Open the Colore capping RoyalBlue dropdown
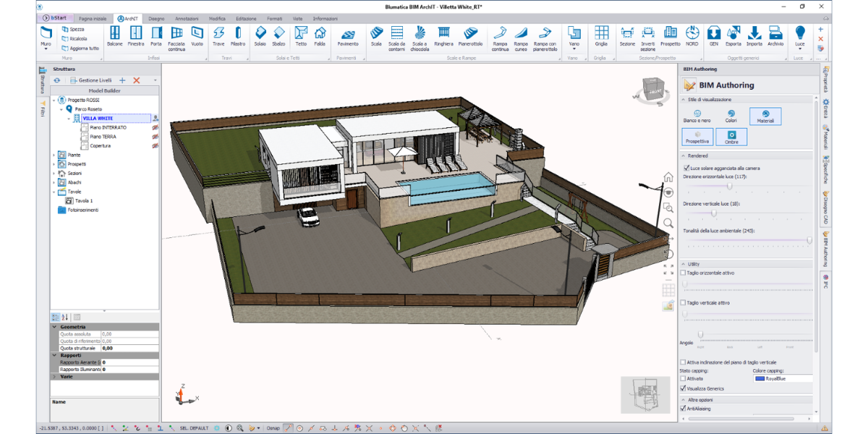The height and width of the screenshot is (434, 868). pyautogui.click(x=783, y=378)
